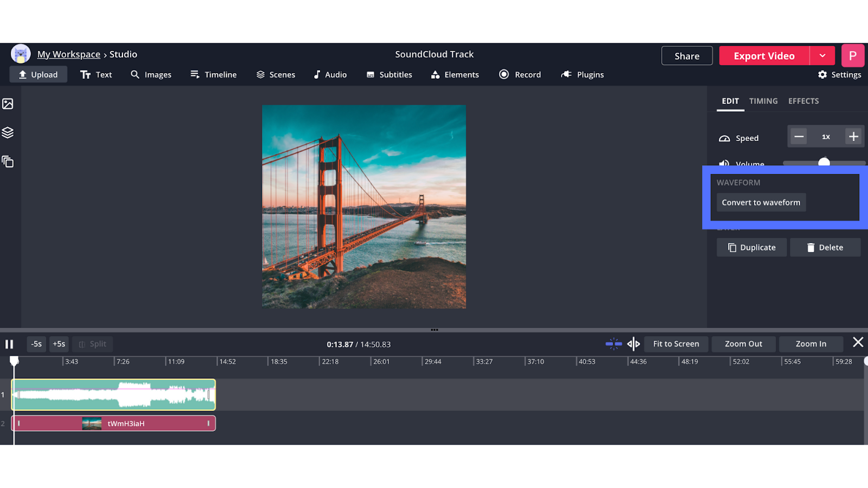Pause playback
The image size is (868, 488).
(9, 344)
